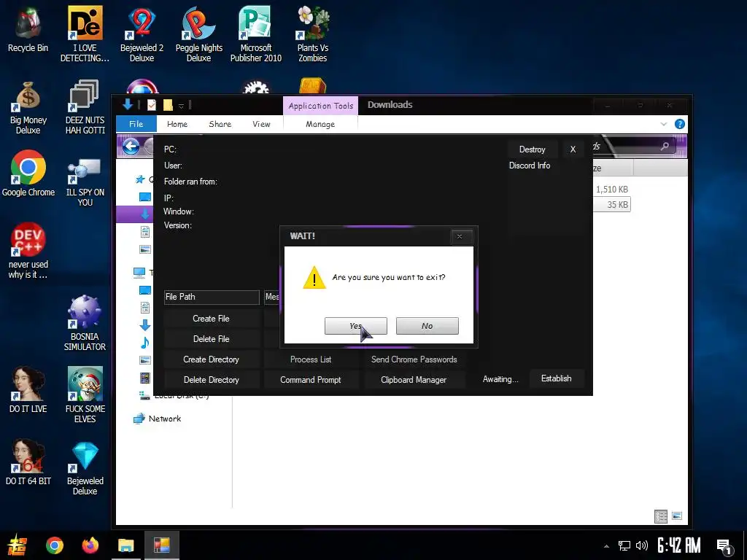This screenshot has width=747, height=560.
Task: Select the Music note icon in sidebar
Action: [x=145, y=343]
